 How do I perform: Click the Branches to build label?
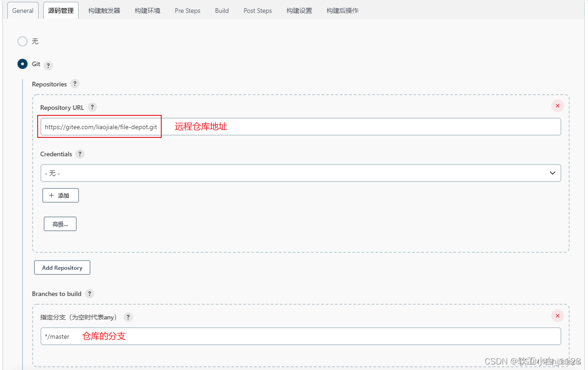tap(57, 294)
